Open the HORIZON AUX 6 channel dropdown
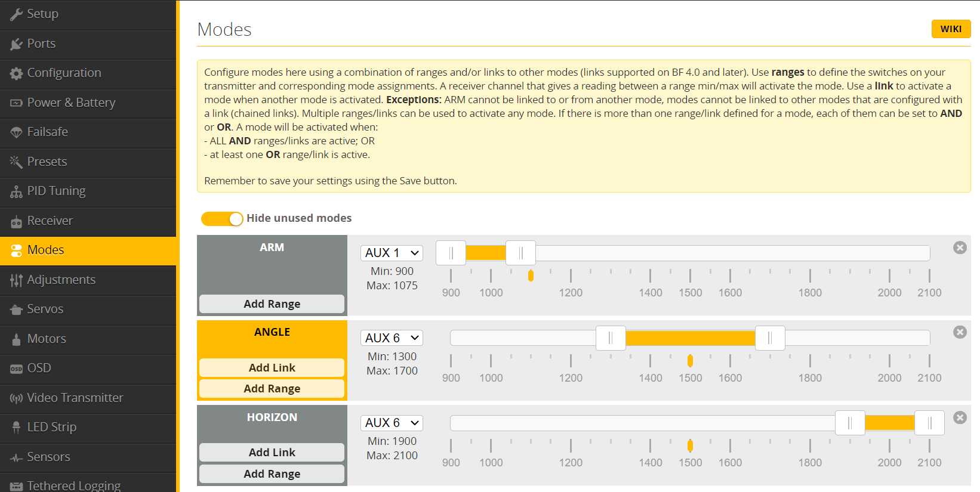980x492 pixels. point(392,423)
